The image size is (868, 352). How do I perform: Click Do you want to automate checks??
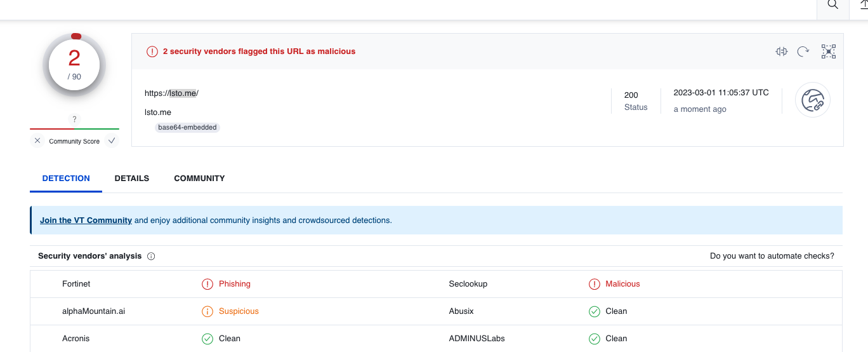(772, 256)
